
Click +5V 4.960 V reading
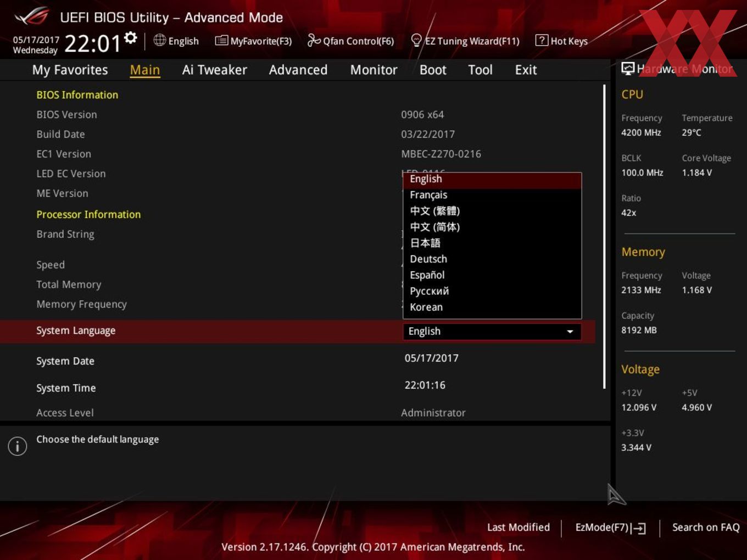pyautogui.click(x=697, y=408)
